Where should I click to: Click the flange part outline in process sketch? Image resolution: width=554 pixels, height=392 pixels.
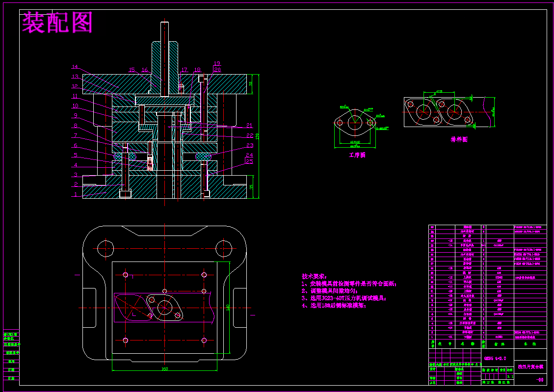coord(354,123)
